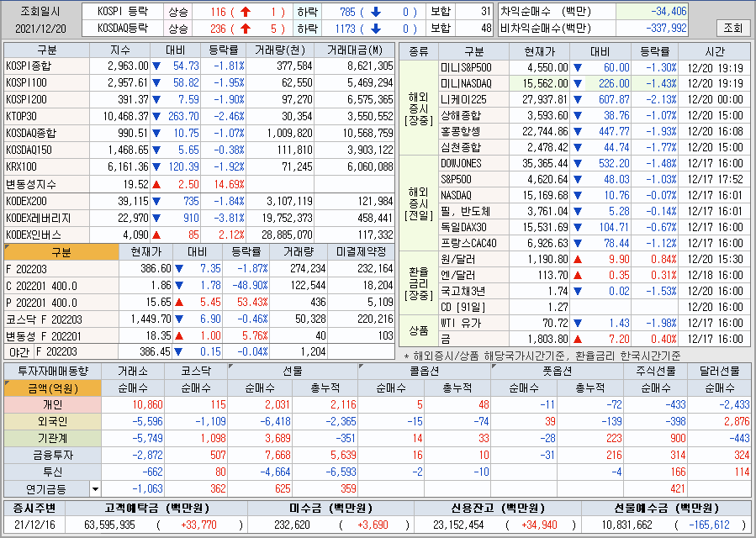
Task: Select the WTI 유가 row
Action: point(595,323)
